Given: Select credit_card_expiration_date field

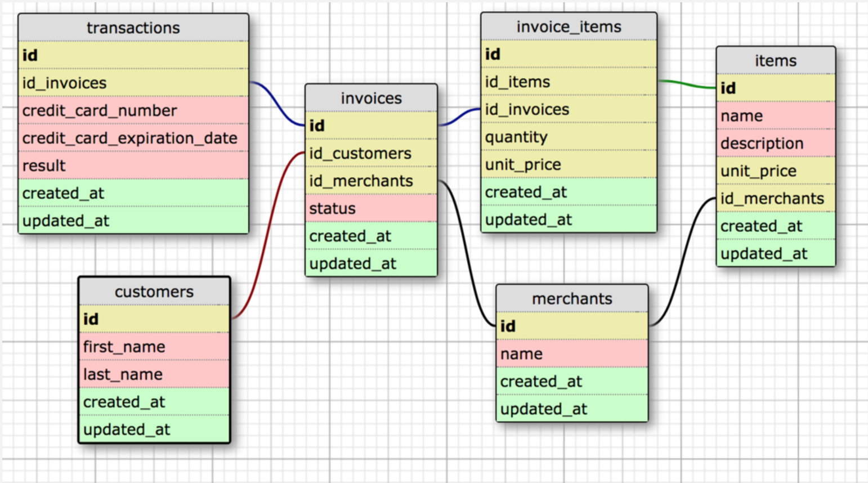Looking at the screenshot, I should tap(133, 138).
